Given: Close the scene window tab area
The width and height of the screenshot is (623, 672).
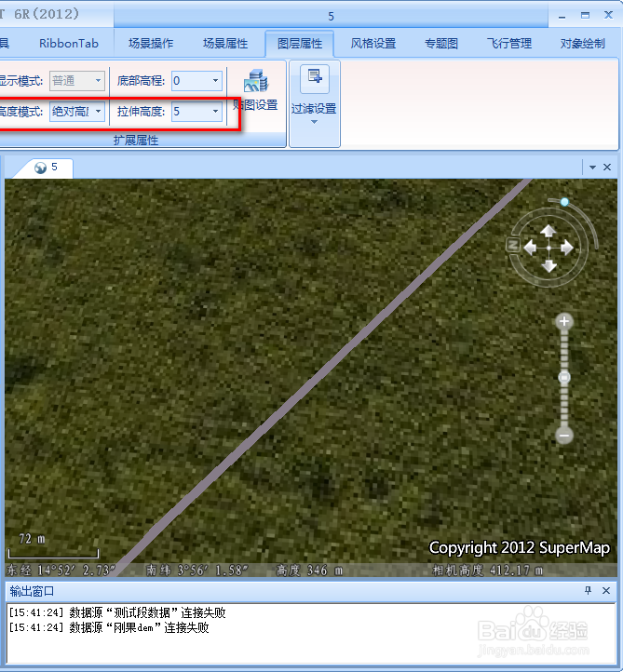Looking at the screenshot, I should point(607,168).
